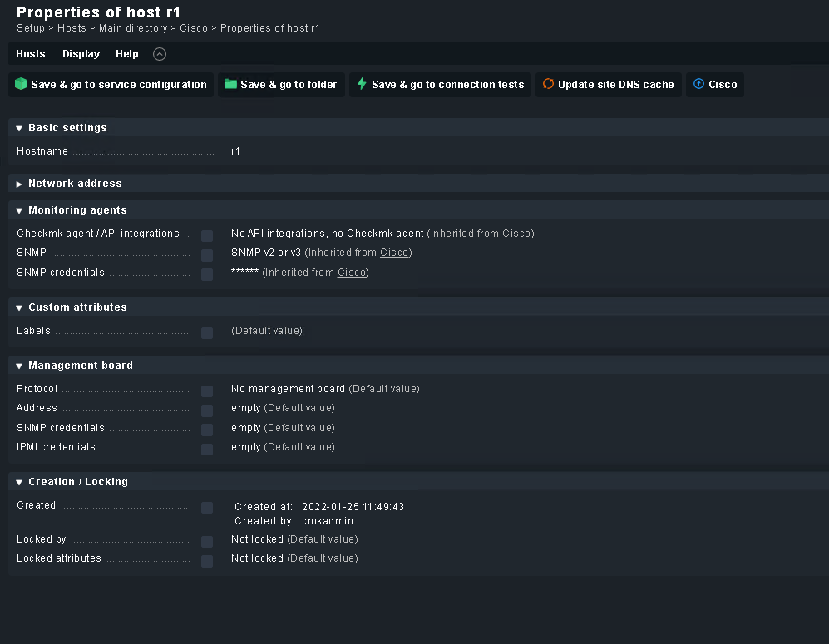This screenshot has height=644, width=829.
Task: Open the Help menu
Action: (127, 54)
